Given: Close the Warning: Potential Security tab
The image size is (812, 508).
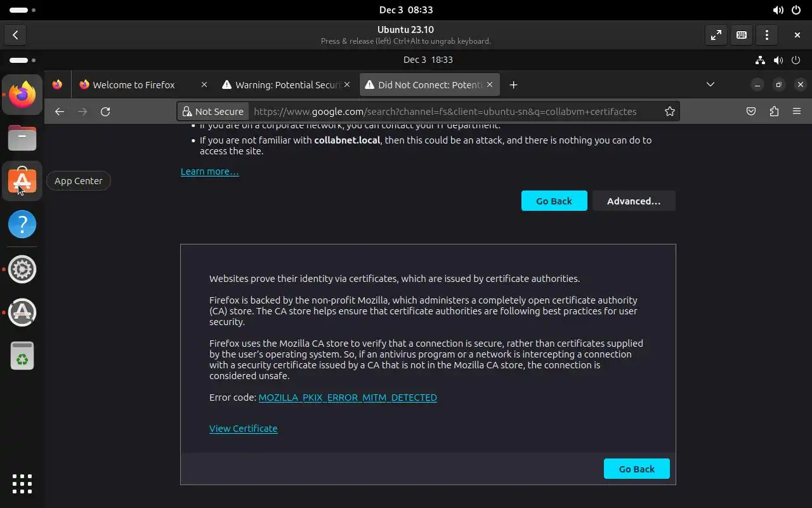Looking at the screenshot, I should click(346, 84).
